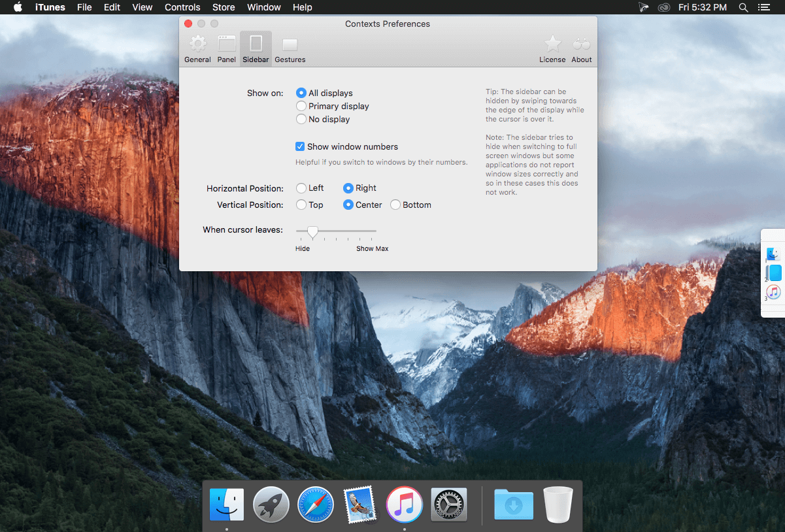The height and width of the screenshot is (532, 785).
Task: Toggle the Show window numbers checkbox
Action: pos(300,146)
